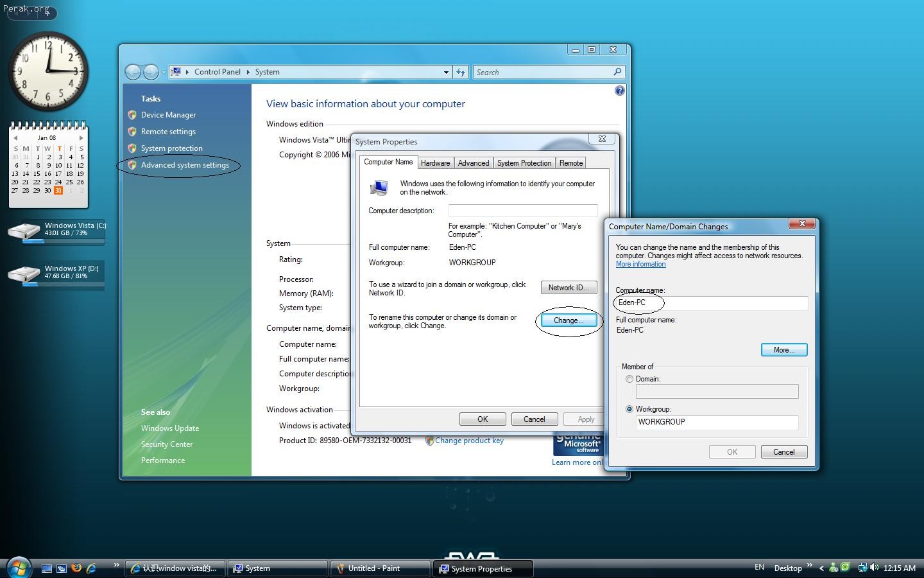Click Cancel in System Properties
Viewport: 924px width, 578px height.
pyautogui.click(x=534, y=419)
